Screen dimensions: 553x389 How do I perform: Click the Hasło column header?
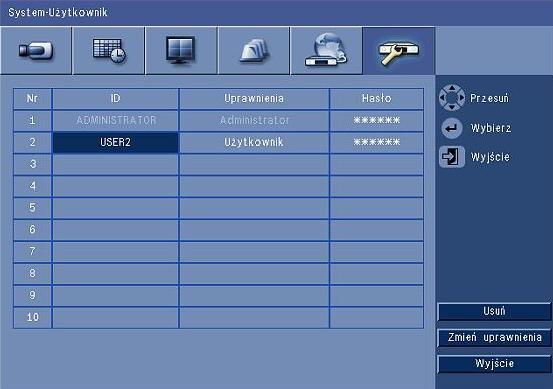(x=377, y=98)
